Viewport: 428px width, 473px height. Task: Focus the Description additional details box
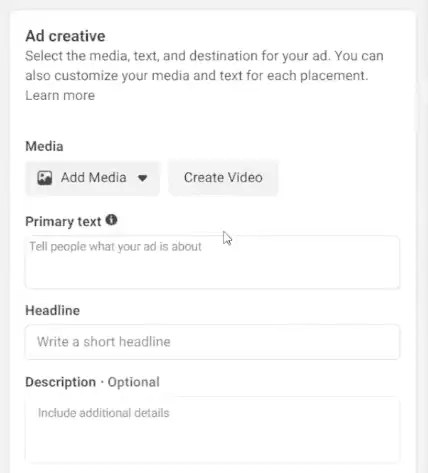point(212,430)
